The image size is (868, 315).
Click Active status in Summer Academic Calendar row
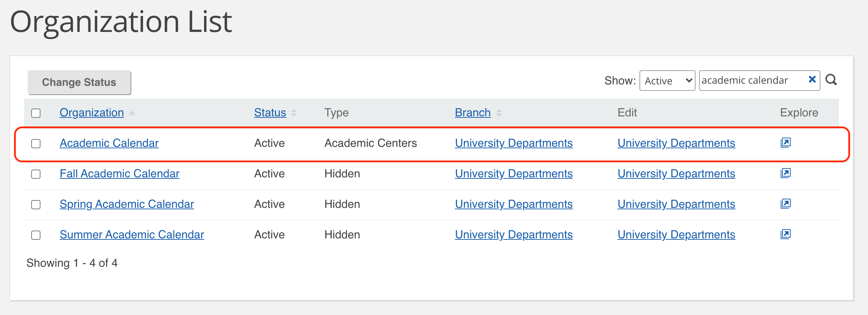pyautogui.click(x=269, y=234)
